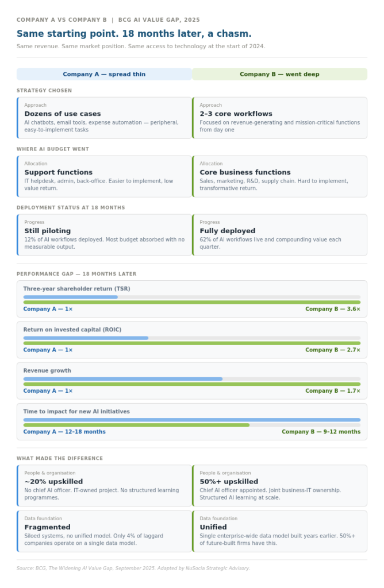384x588 pixels.
Task: Open the ~20% upskilled card
Action: click(104, 485)
